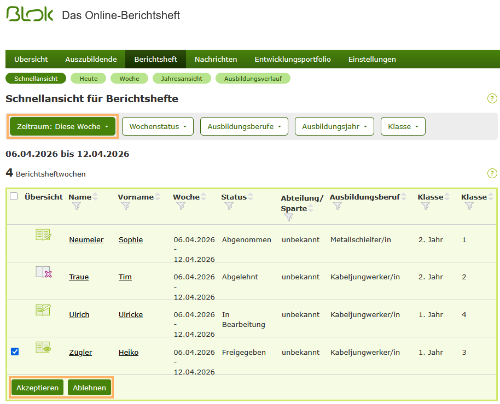Sort arrows next to Name header
The width and height of the screenshot is (500, 404).
pos(95,197)
